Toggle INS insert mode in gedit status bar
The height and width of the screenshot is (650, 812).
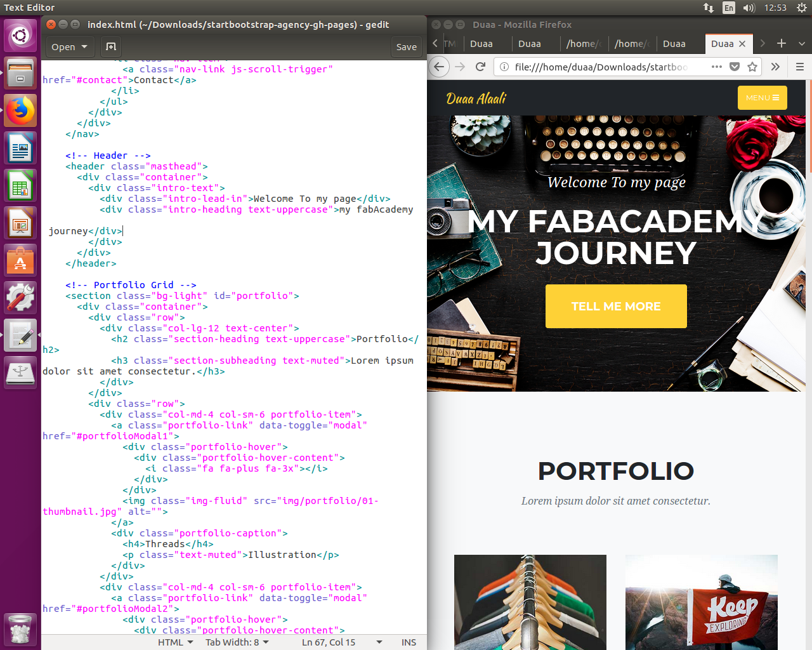(409, 642)
